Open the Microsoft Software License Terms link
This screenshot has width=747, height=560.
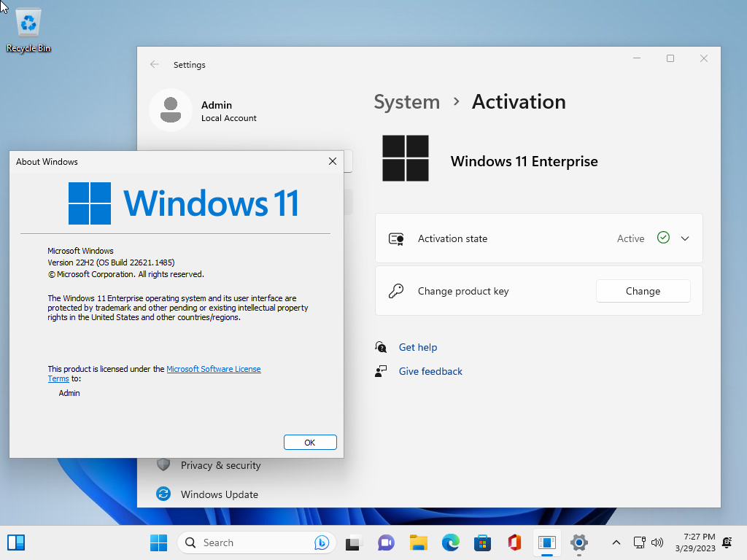(x=214, y=369)
